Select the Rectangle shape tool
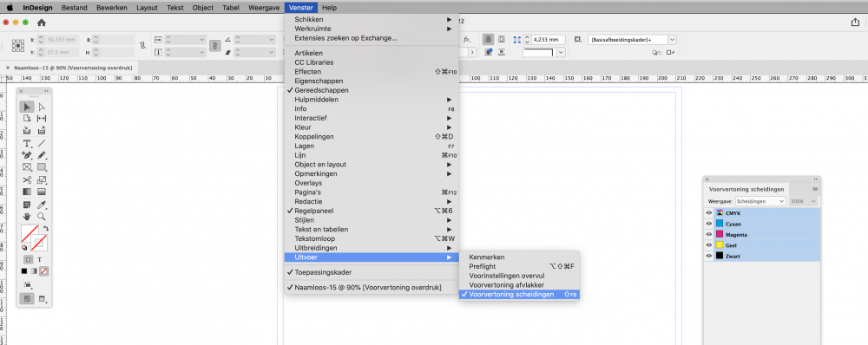 [42, 167]
